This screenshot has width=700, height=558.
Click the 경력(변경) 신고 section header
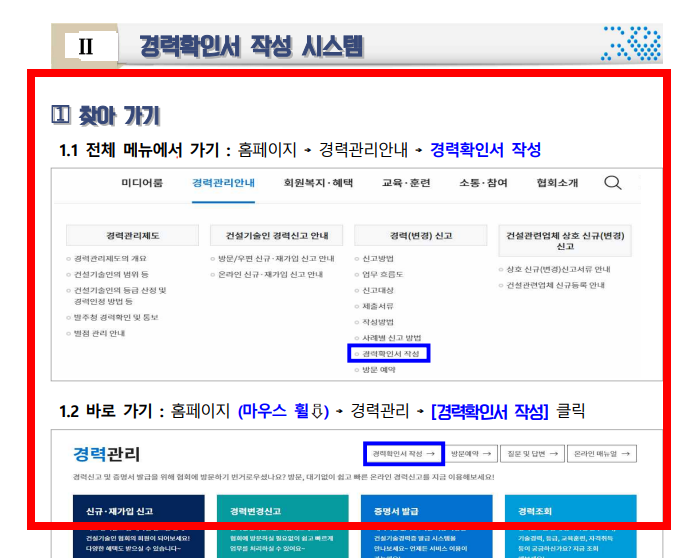(421, 235)
